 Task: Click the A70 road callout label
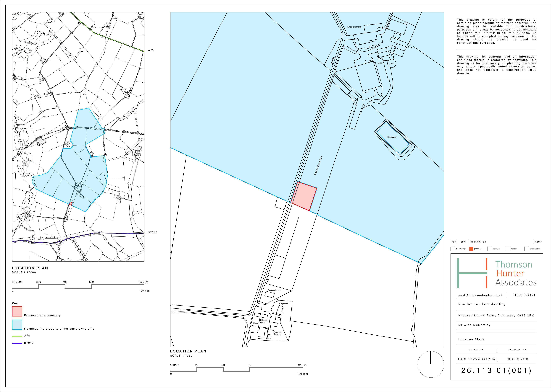point(151,50)
